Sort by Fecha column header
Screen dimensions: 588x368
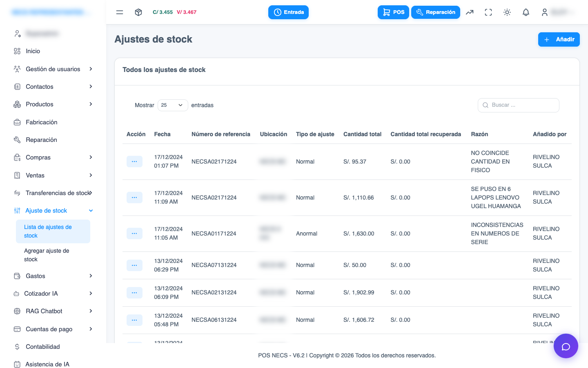[163, 134]
